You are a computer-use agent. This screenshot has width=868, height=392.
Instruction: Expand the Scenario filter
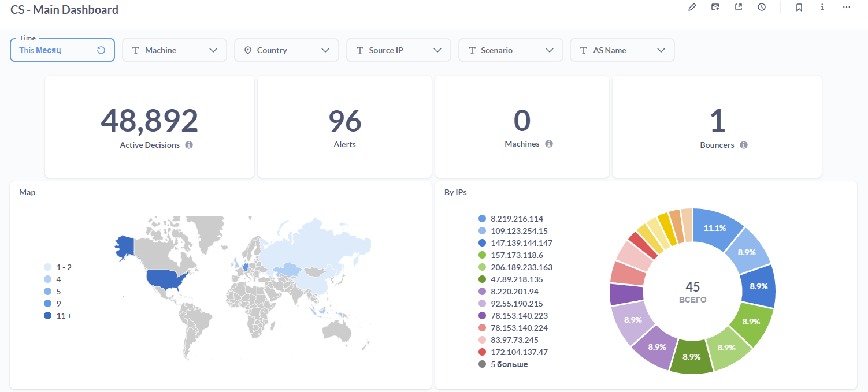pyautogui.click(x=550, y=50)
